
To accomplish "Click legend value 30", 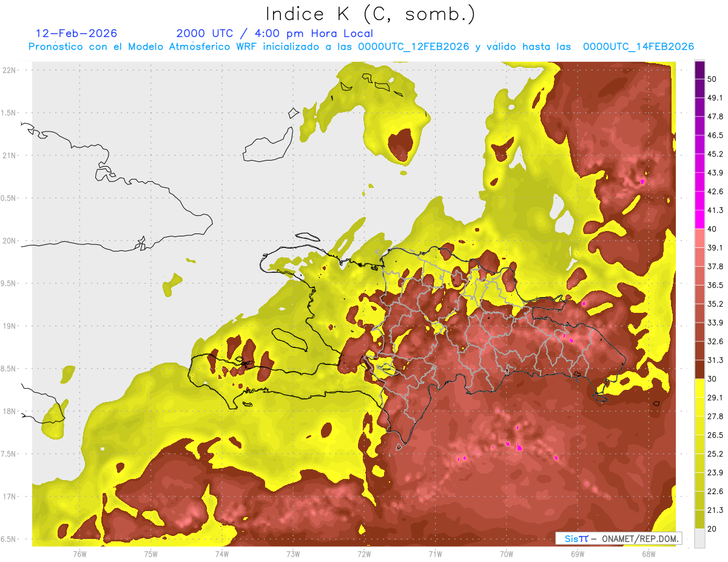I will coord(712,379).
